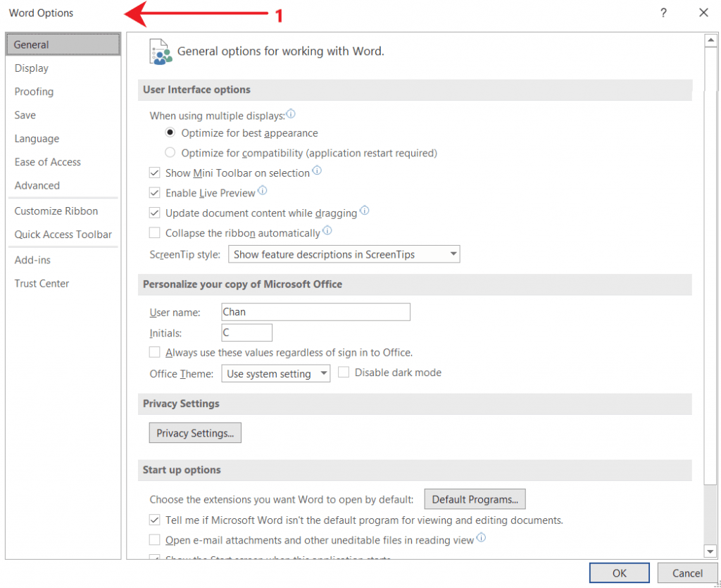Open Customize Ribbon settings
This screenshot has width=721, height=588.
tap(63, 211)
